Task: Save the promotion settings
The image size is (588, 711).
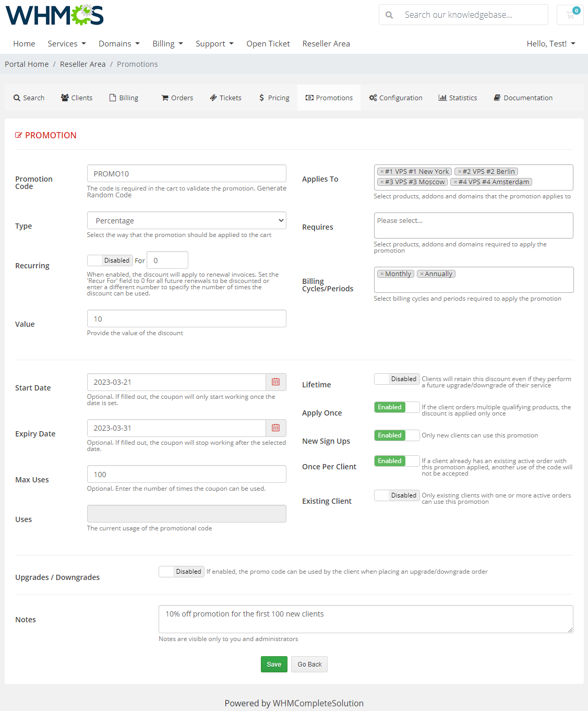Action: tap(273, 664)
